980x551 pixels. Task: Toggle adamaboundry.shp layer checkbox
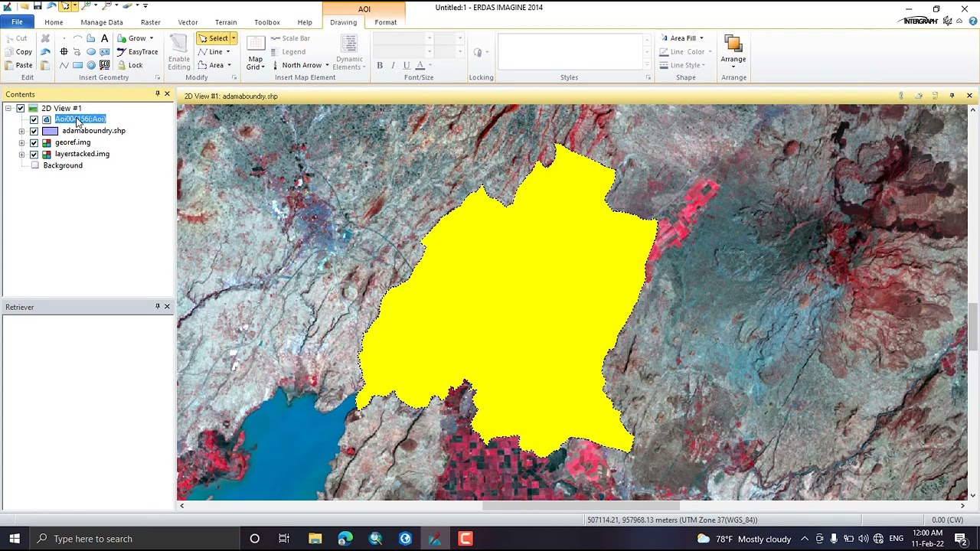coord(34,131)
